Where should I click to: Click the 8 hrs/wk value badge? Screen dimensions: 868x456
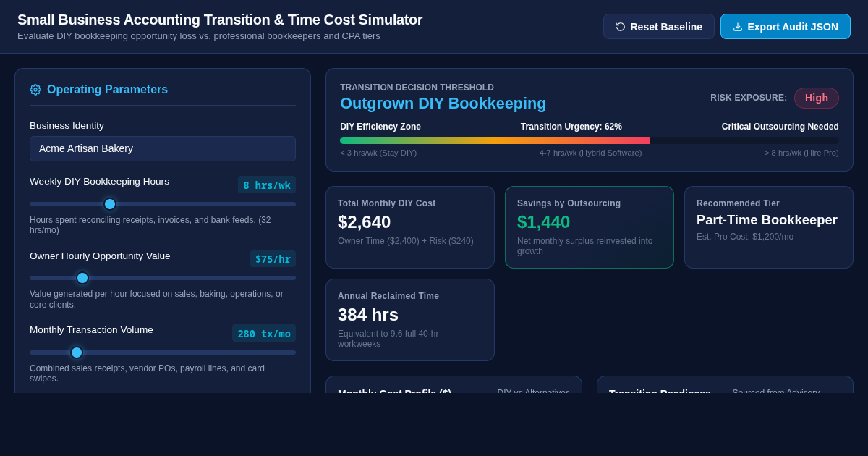[x=267, y=185]
